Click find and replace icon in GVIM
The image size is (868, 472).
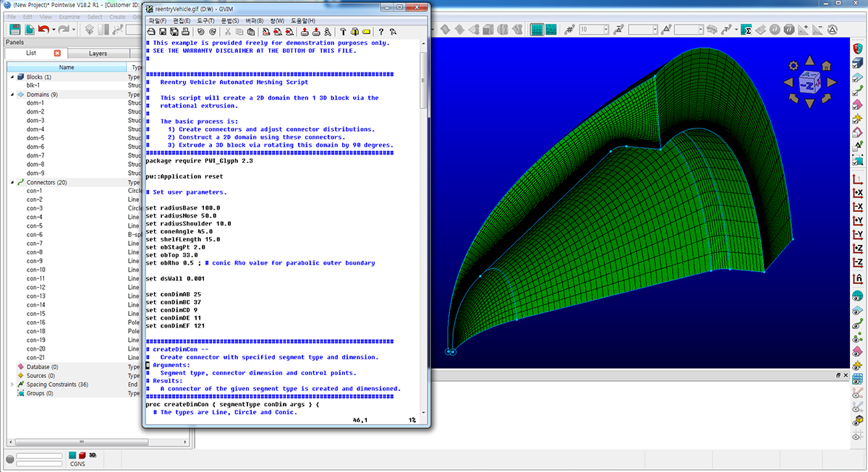(266, 32)
